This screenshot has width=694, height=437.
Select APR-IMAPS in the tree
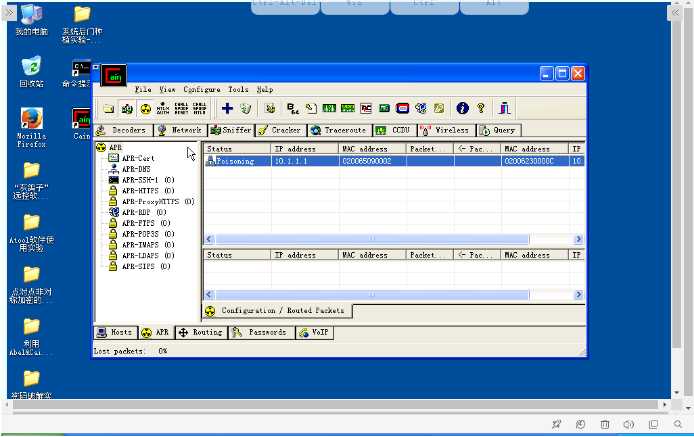point(148,245)
